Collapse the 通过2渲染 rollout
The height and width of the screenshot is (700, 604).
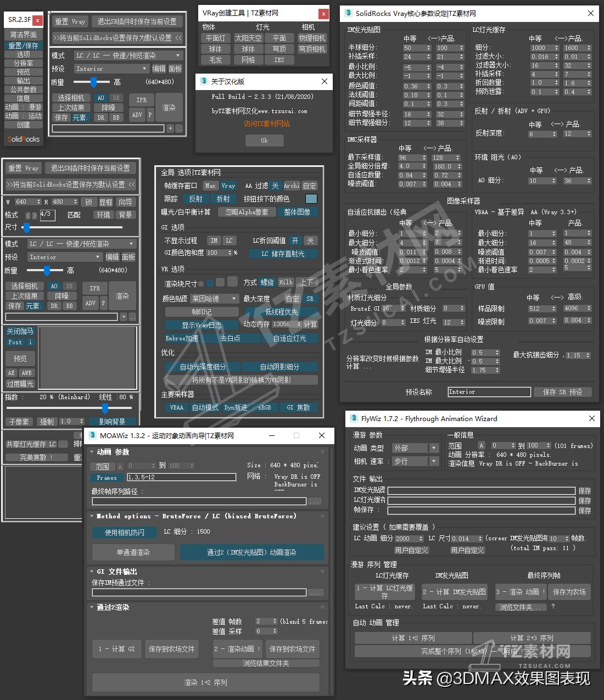click(x=92, y=607)
